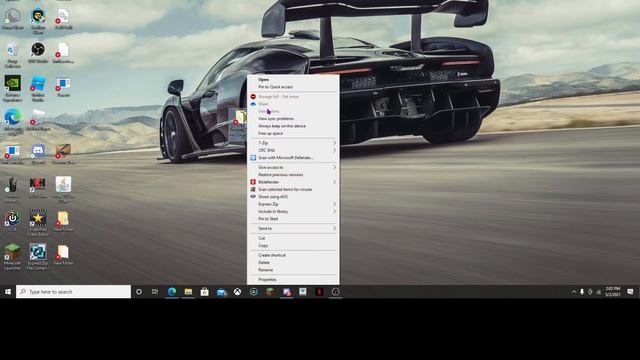Open Properties from context menu

tap(293, 280)
